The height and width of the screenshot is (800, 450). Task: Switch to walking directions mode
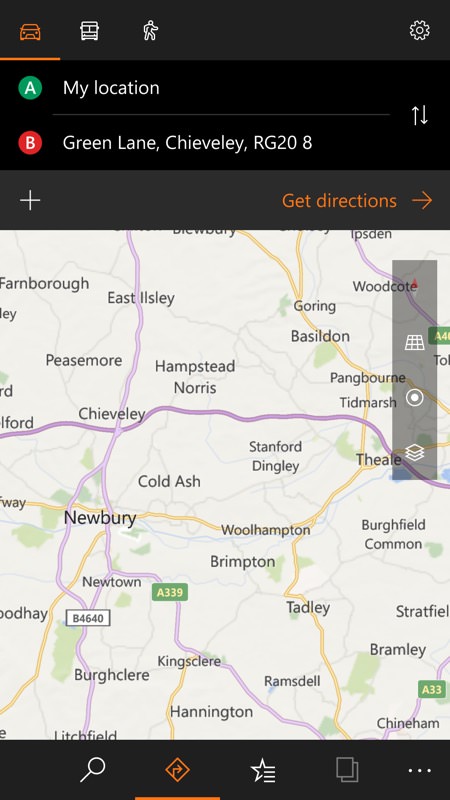[x=151, y=31]
